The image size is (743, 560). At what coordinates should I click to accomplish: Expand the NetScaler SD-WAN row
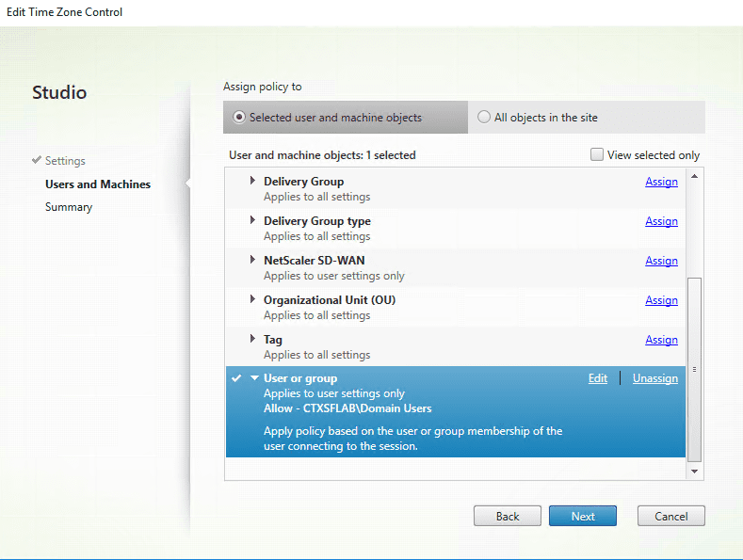(252, 260)
